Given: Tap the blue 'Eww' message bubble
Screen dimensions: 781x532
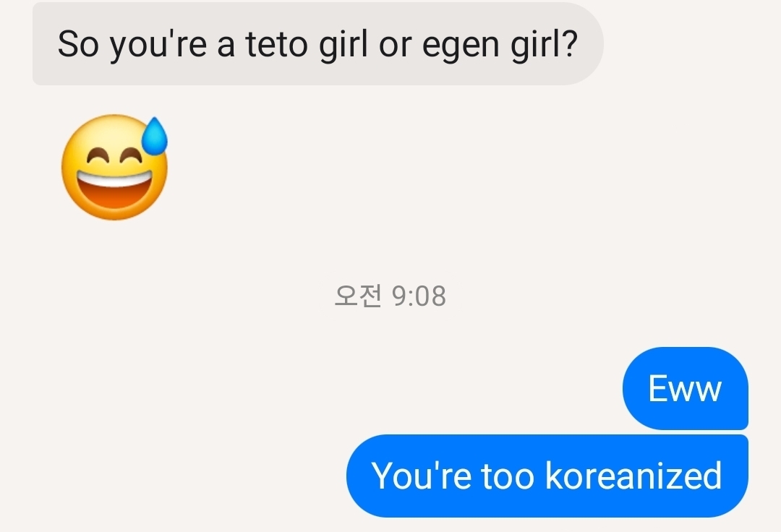Looking at the screenshot, I should (685, 388).
